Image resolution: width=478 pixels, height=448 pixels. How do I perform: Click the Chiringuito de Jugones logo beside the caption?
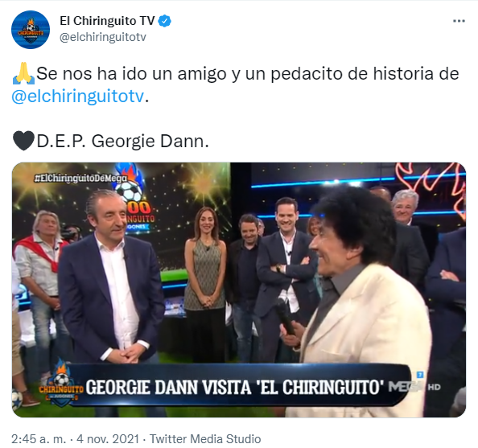point(60,384)
